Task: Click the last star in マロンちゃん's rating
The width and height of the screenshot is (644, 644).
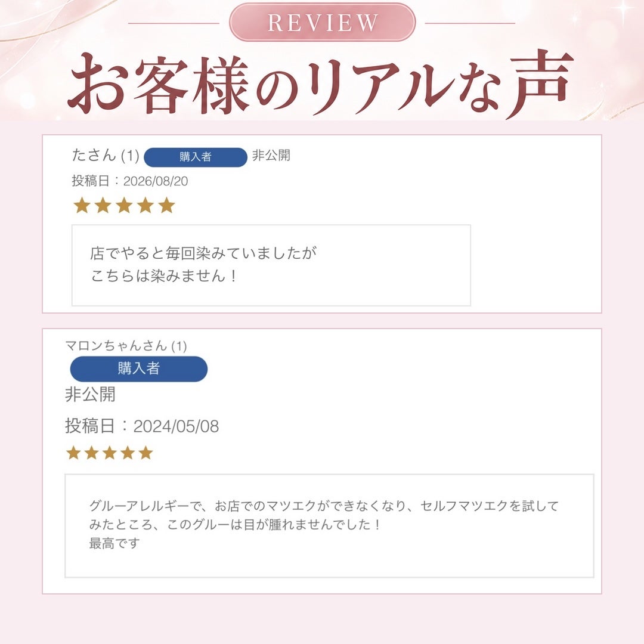Action: pyautogui.click(x=145, y=453)
